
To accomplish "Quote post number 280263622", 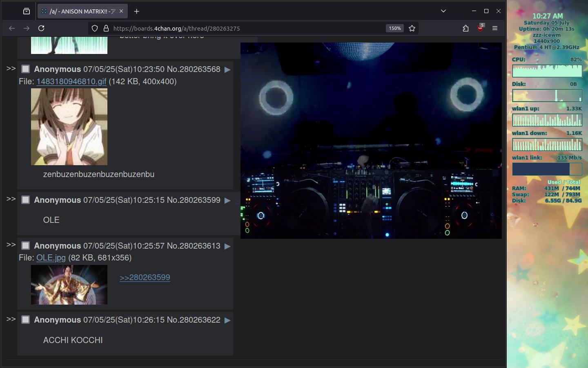I will (x=200, y=320).
